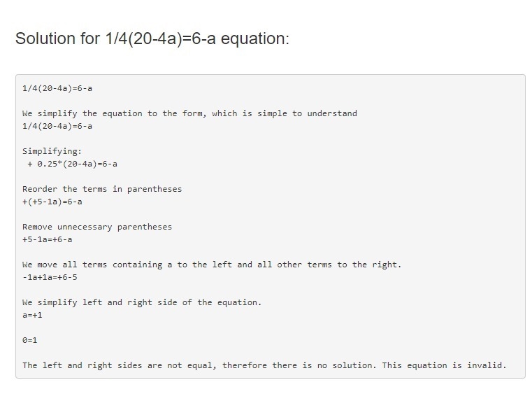Click the second '1/4(20-4a)=6-a' line under simplify sentence

57,126
